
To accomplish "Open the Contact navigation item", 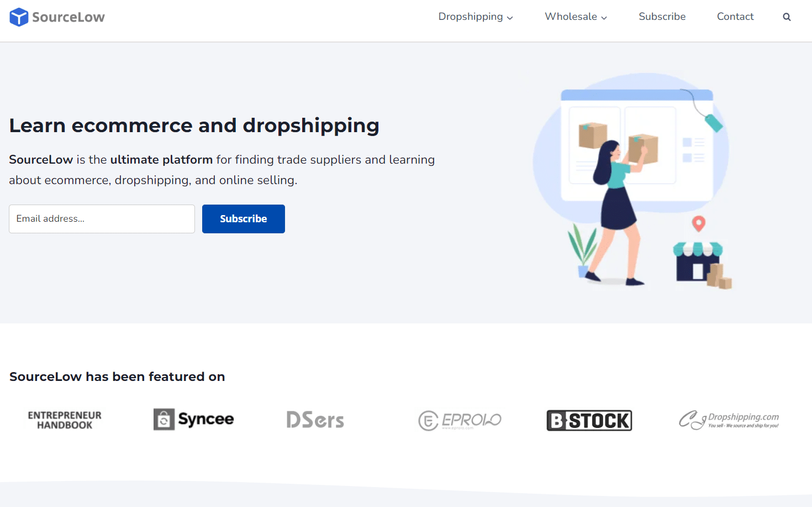I will point(735,17).
